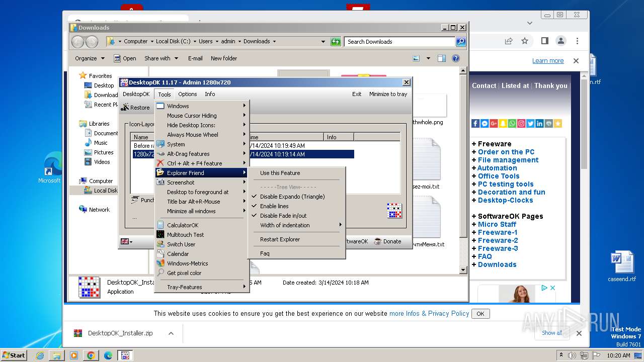Open the Options menu in DesktopOK
This screenshot has width=644, height=362.
188,94
